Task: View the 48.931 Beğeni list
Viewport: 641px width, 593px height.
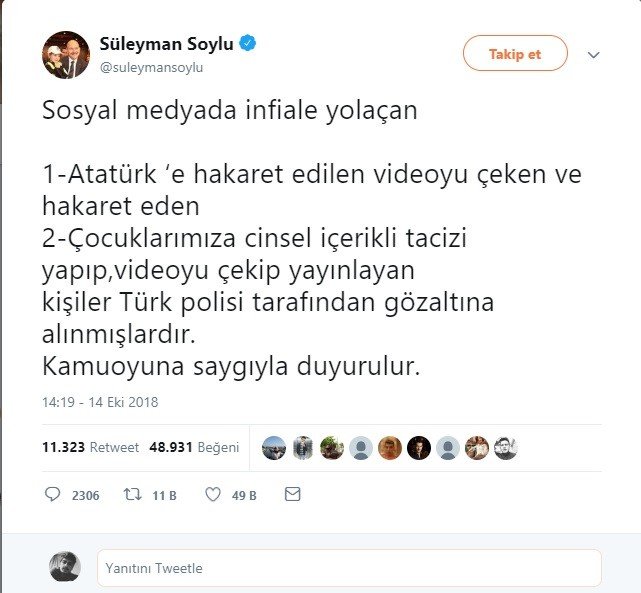Action: tap(194, 447)
